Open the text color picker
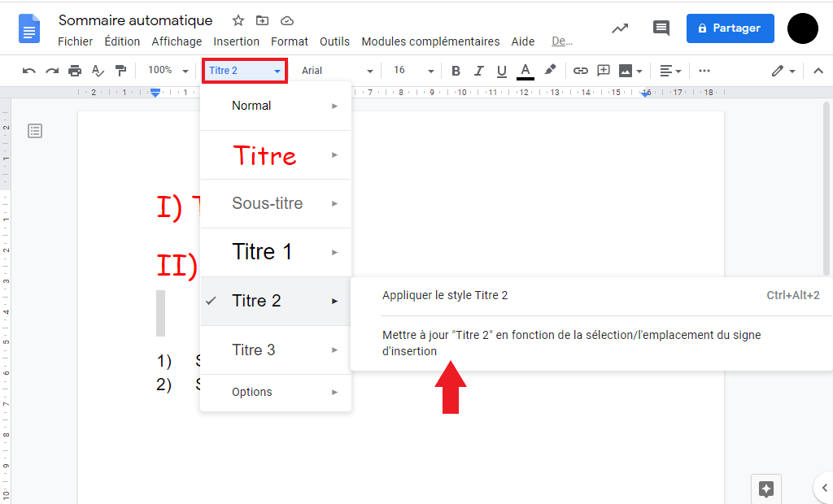Image resolution: width=833 pixels, height=504 pixels. (525, 71)
